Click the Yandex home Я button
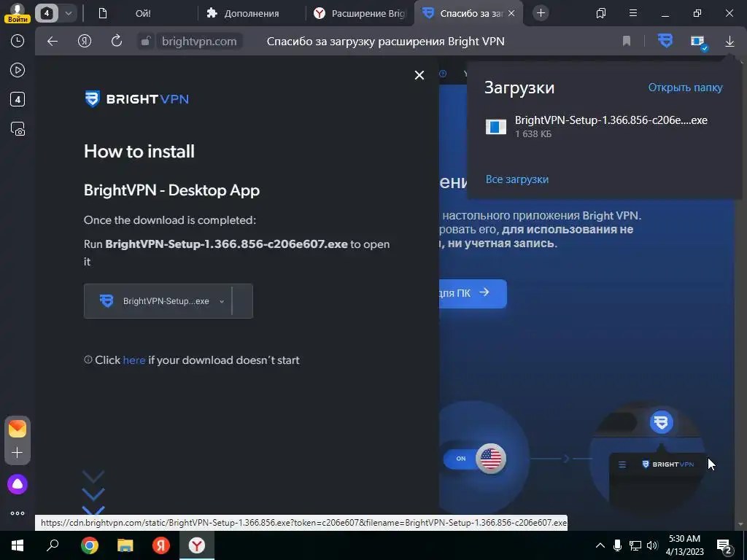 tap(85, 42)
